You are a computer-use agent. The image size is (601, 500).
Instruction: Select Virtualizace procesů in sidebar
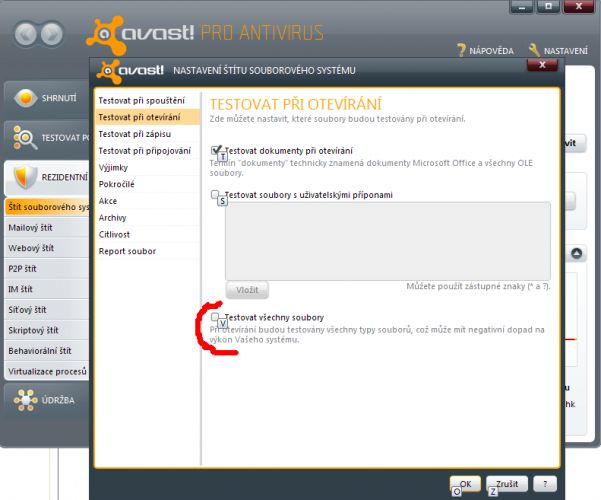tap(47, 372)
